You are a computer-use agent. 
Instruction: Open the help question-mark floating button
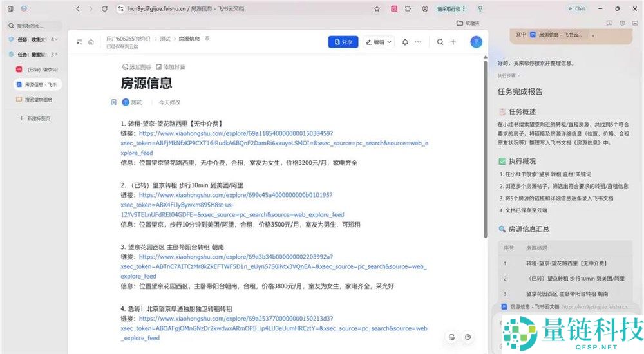point(468,337)
